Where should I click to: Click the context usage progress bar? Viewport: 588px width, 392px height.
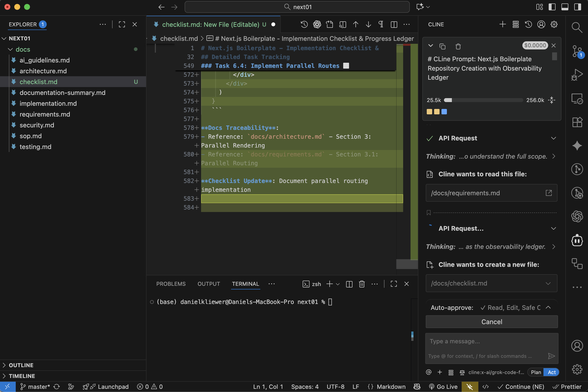(483, 100)
